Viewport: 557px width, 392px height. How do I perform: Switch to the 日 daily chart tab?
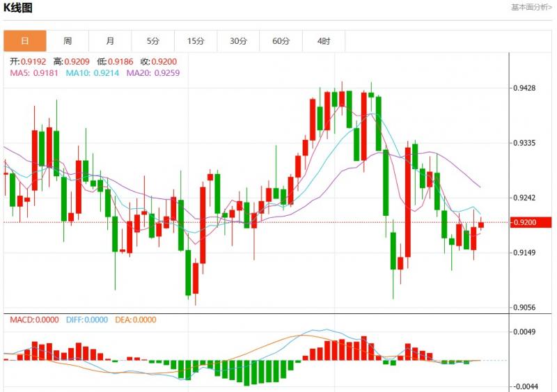coord(25,41)
